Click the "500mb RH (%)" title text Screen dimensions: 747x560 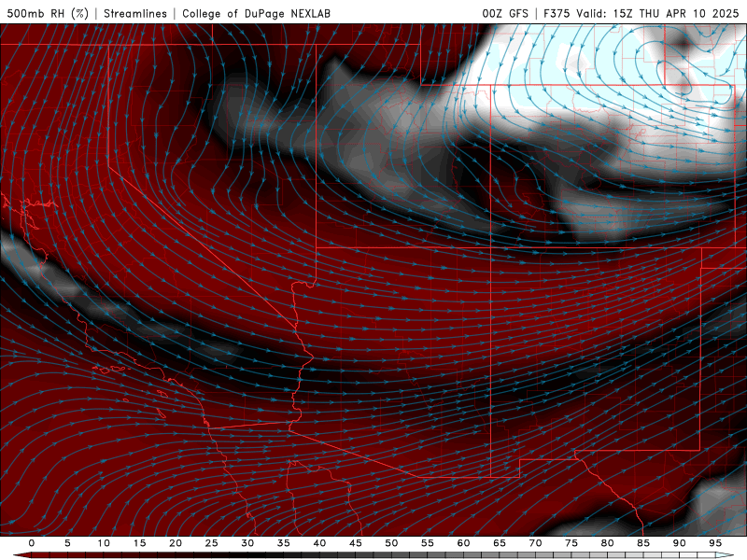[48, 13]
